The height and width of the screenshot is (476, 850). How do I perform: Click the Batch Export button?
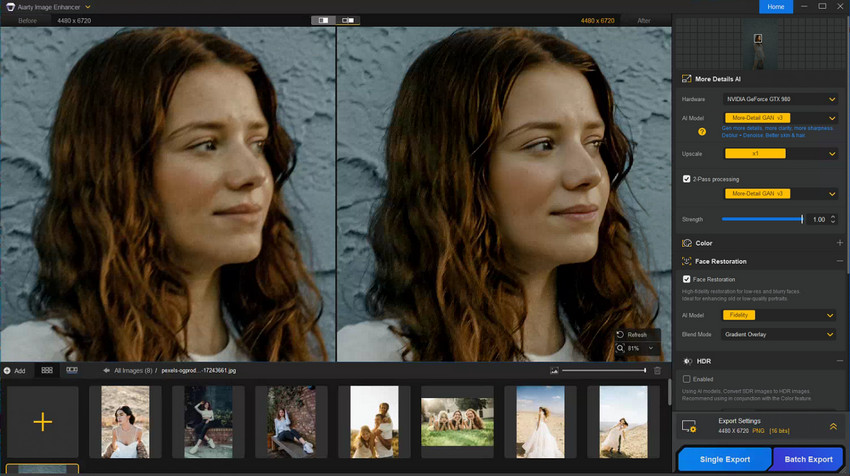click(x=808, y=459)
